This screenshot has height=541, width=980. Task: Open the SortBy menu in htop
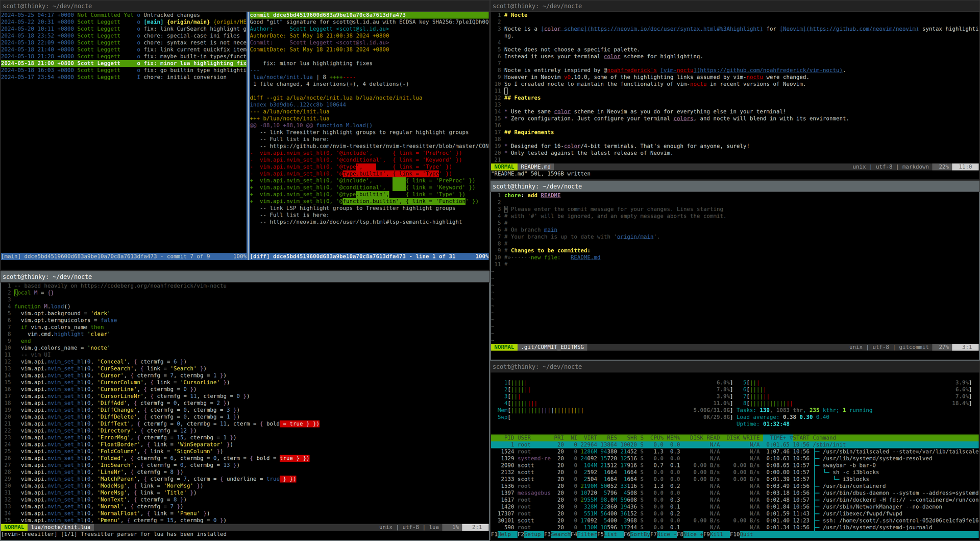pyautogui.click(x=640, y=534)
